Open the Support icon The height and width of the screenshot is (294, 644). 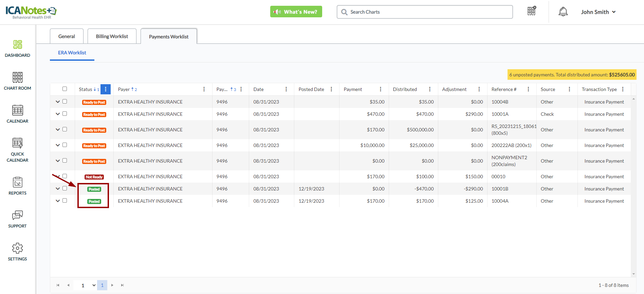click(x=17, y=219)
